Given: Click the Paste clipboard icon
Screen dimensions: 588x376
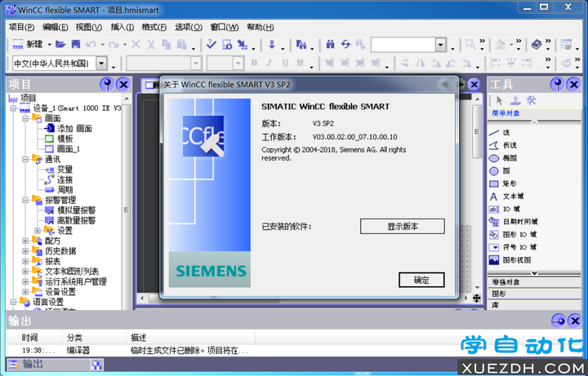Looking at the screenshot, I should (182, 44).
